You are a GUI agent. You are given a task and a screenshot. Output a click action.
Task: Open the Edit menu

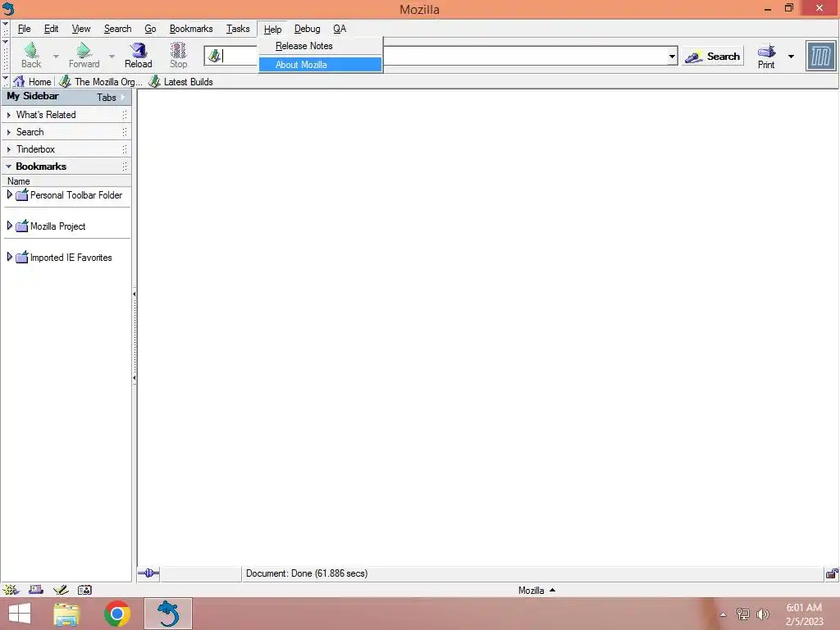[x=52, y=29]
